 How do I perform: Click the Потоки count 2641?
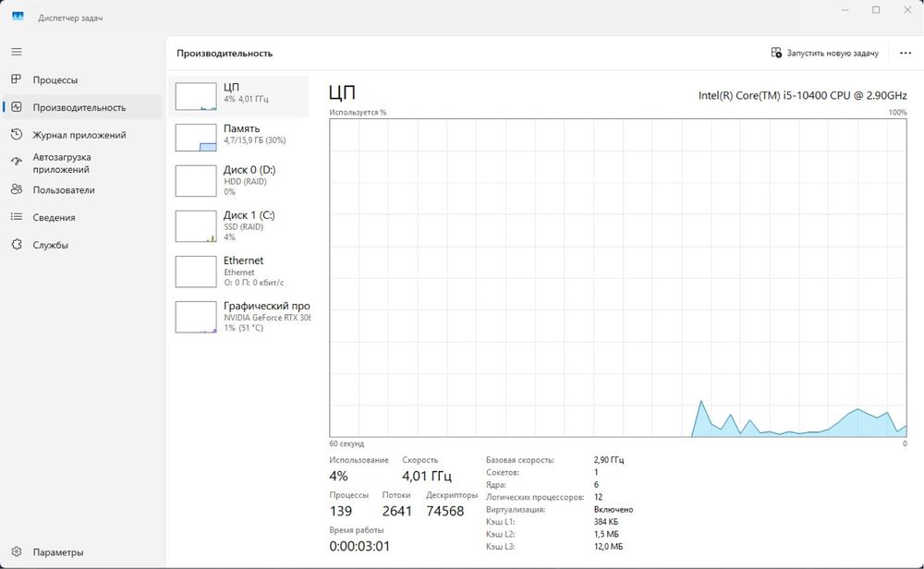[x=396, y=512]
